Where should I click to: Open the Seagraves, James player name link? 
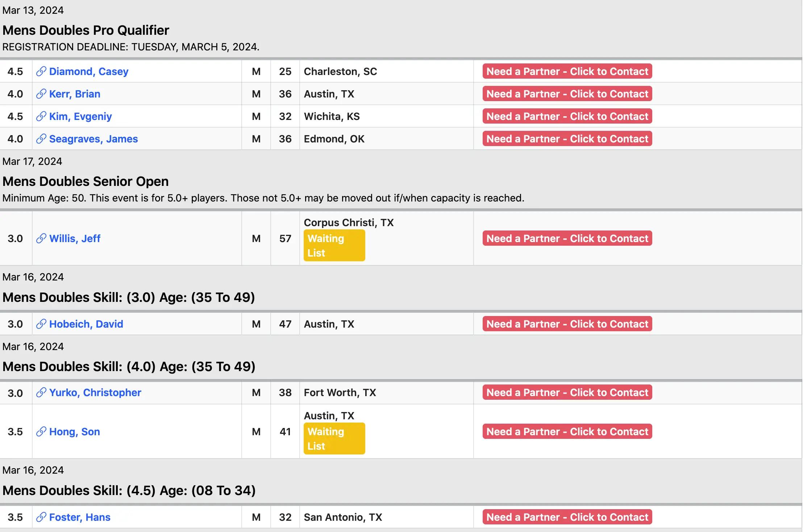pyautogui.click(x=93, y=139)
